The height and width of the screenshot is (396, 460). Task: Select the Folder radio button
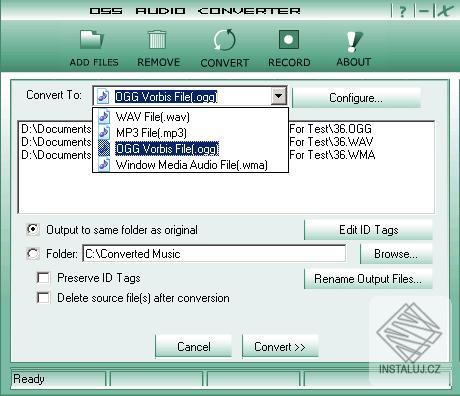click(x=33, y=254)
